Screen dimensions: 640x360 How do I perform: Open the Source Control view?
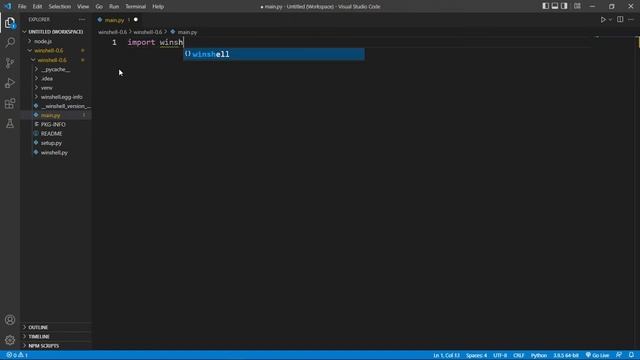pyautogui.click(x=10, y=63)
